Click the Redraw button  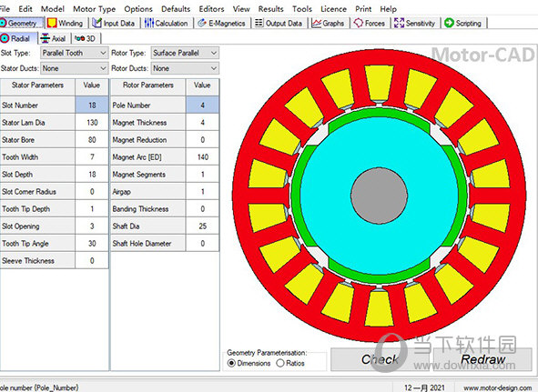[483, 359]
